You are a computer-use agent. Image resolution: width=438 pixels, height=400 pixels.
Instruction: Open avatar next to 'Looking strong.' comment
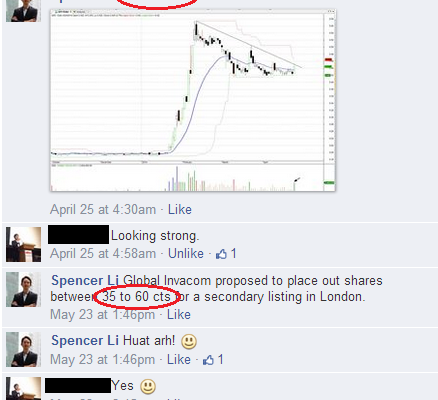click(x=23, y=244)
